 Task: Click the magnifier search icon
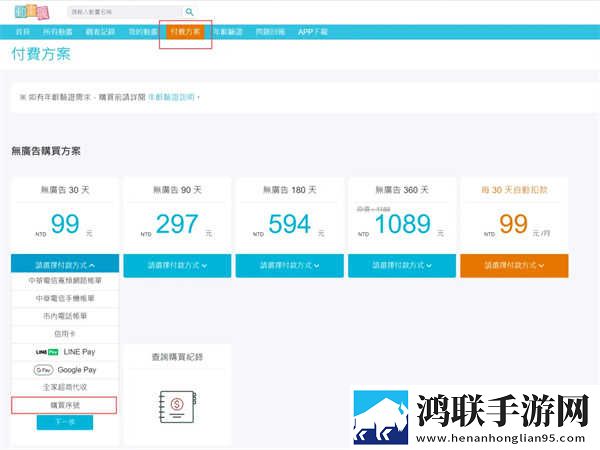point(189,12)
